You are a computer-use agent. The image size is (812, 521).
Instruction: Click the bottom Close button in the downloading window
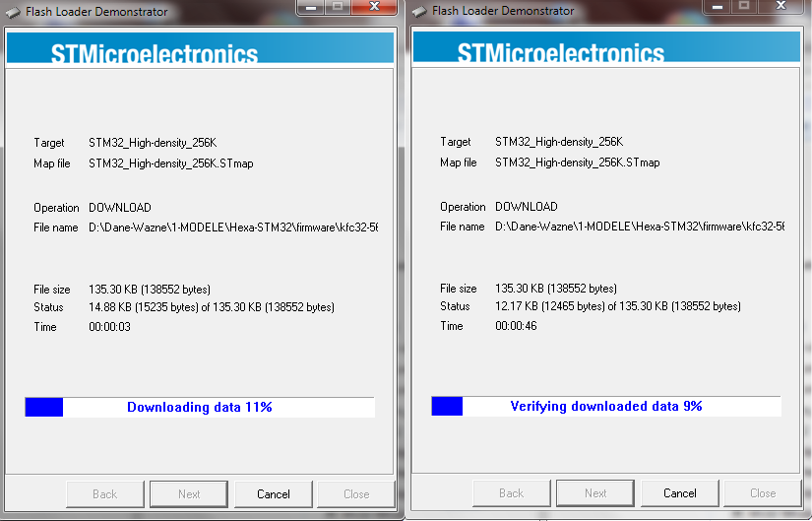(x=356, y=494)
